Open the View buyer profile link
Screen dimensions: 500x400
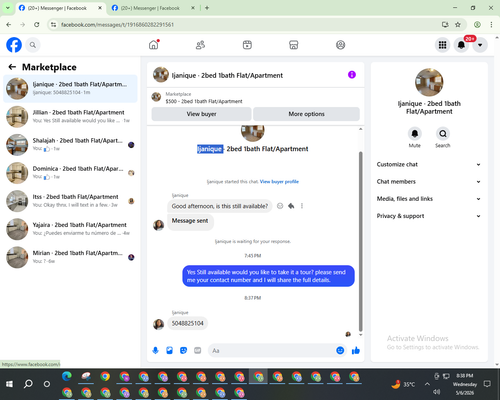click(x=279, y=182)
